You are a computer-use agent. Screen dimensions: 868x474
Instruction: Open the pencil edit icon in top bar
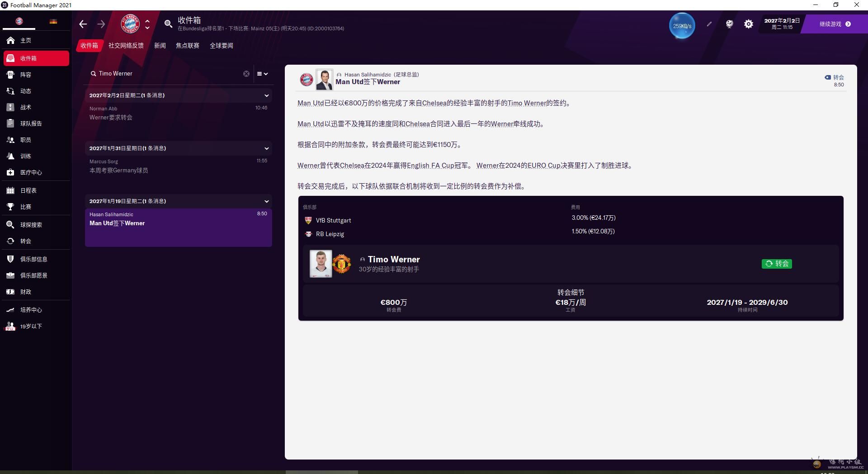tap(709, 24)
